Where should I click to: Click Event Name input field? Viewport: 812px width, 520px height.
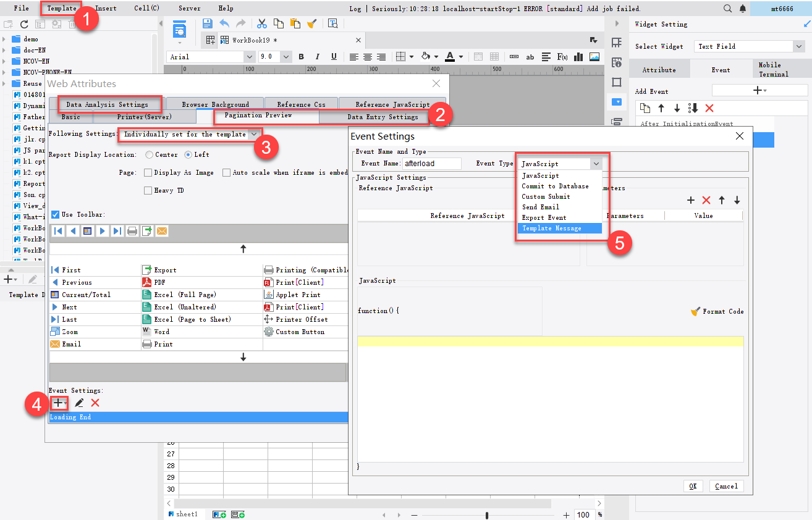[x=431, y=164]
